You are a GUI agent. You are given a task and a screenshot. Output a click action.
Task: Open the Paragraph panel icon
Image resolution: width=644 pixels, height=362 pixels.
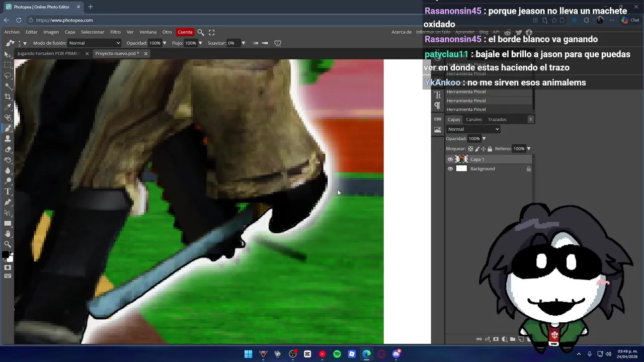coord(437,106)
